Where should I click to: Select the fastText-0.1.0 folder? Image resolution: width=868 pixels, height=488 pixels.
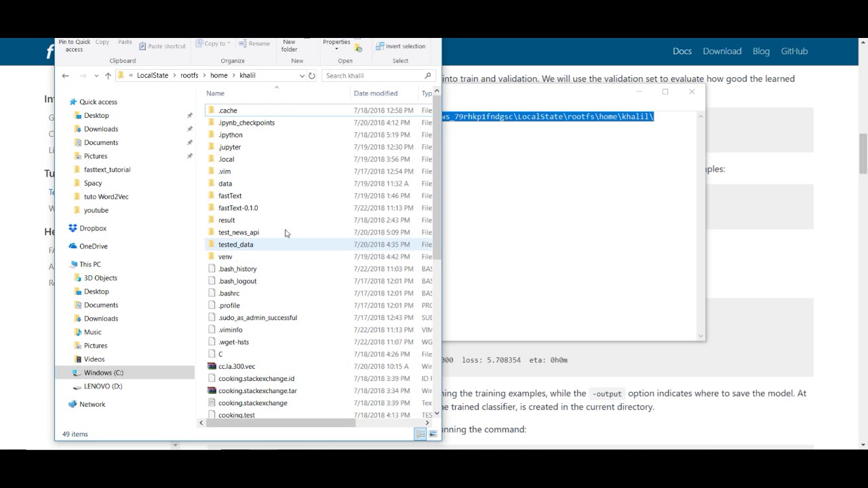(238, 208)
